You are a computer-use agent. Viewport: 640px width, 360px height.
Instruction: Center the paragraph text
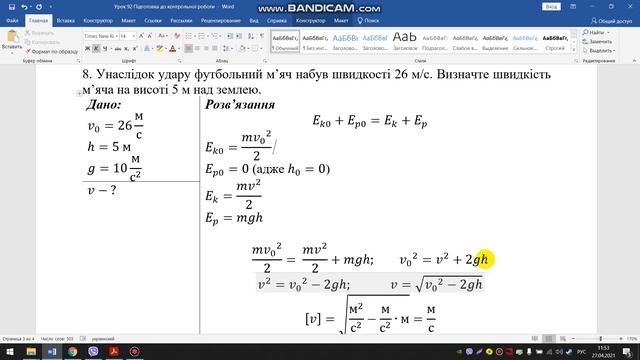pyautogui.click(x=197, y=49)
